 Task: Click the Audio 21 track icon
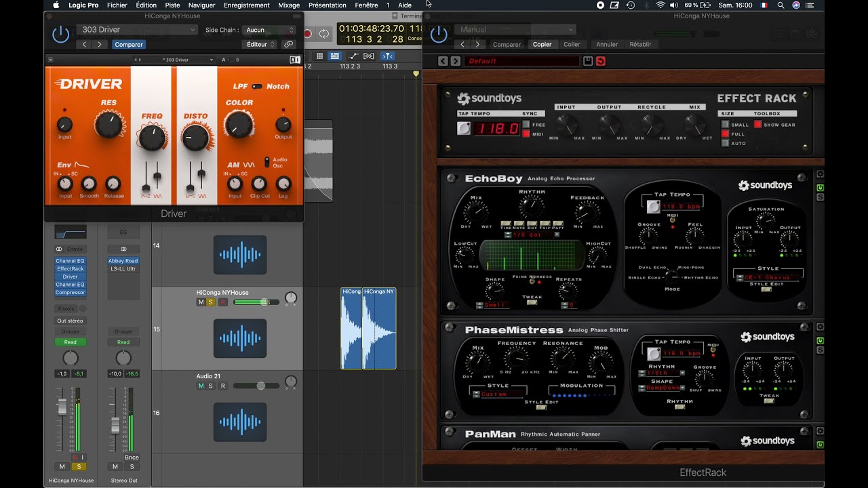click(240, 422)
